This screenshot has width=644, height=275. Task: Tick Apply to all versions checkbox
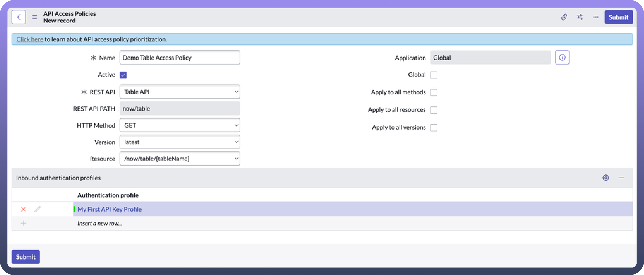[x=434, y=127]
